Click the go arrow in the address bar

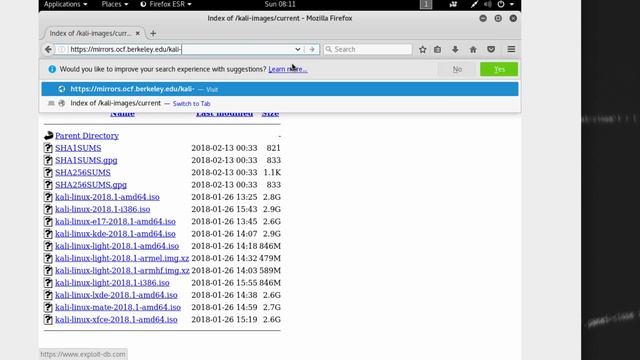click(312, 49)
